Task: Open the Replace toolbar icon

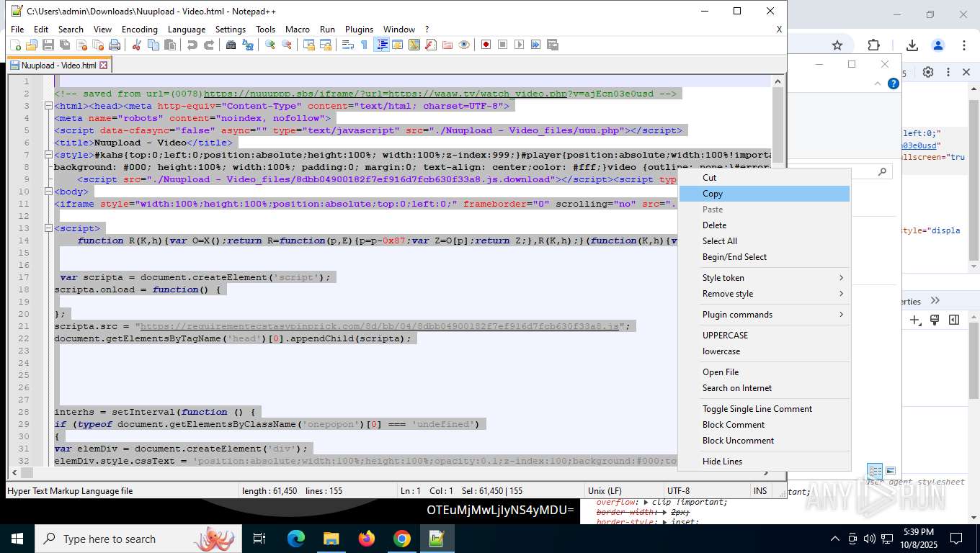Action: pos(248,45)
